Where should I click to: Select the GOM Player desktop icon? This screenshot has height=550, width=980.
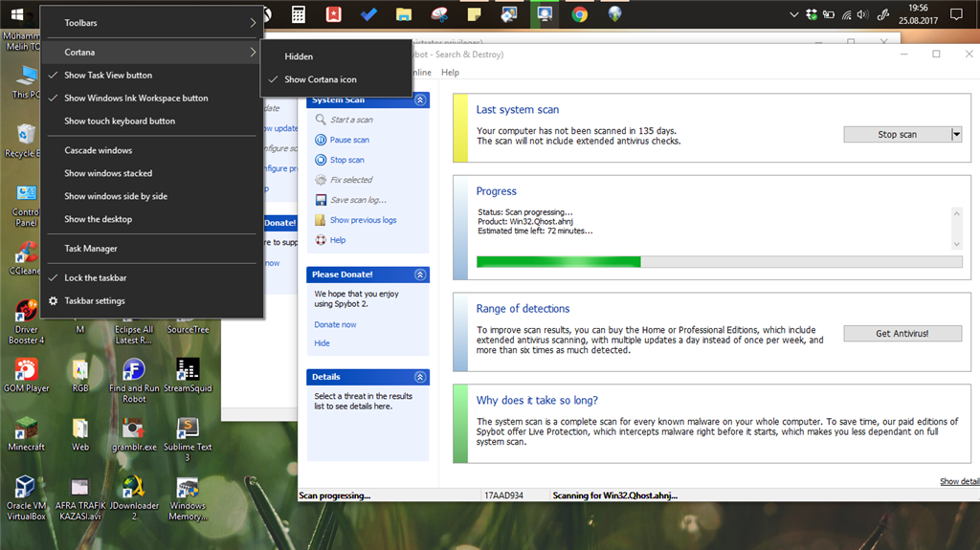26,375
